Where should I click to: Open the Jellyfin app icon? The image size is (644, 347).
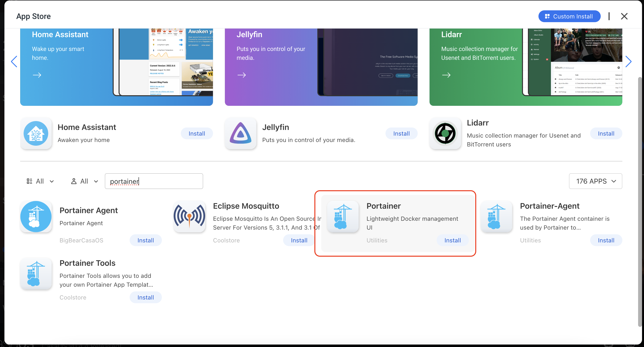(x=241, y=133)
